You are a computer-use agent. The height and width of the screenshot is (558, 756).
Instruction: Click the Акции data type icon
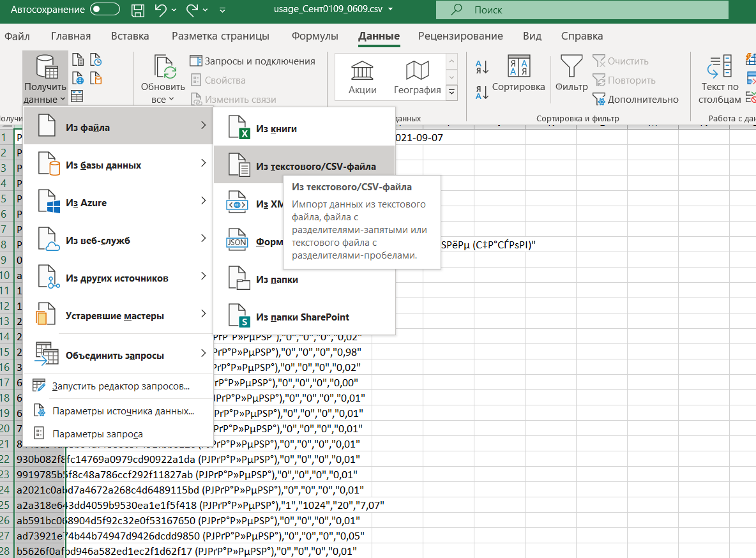click(362, 76)
